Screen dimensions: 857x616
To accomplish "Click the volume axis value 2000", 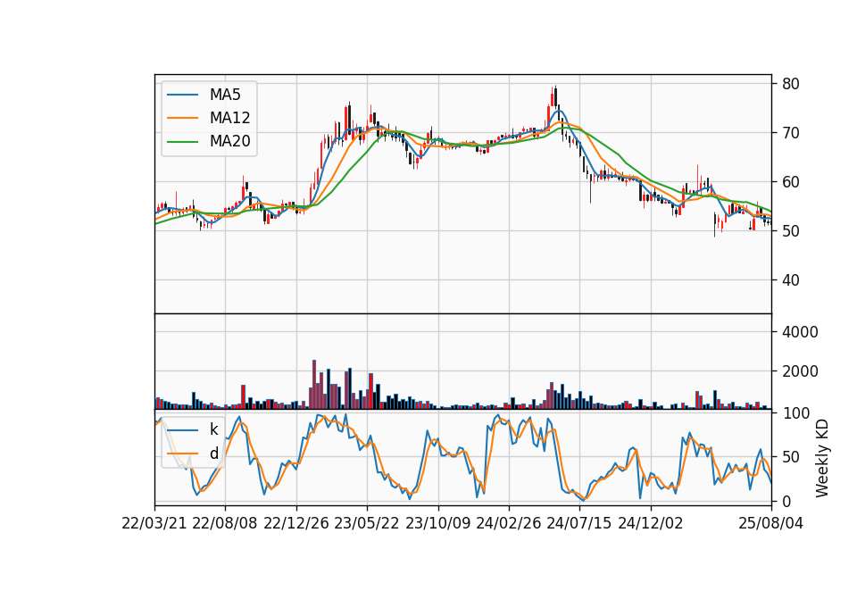I will 800,371.
